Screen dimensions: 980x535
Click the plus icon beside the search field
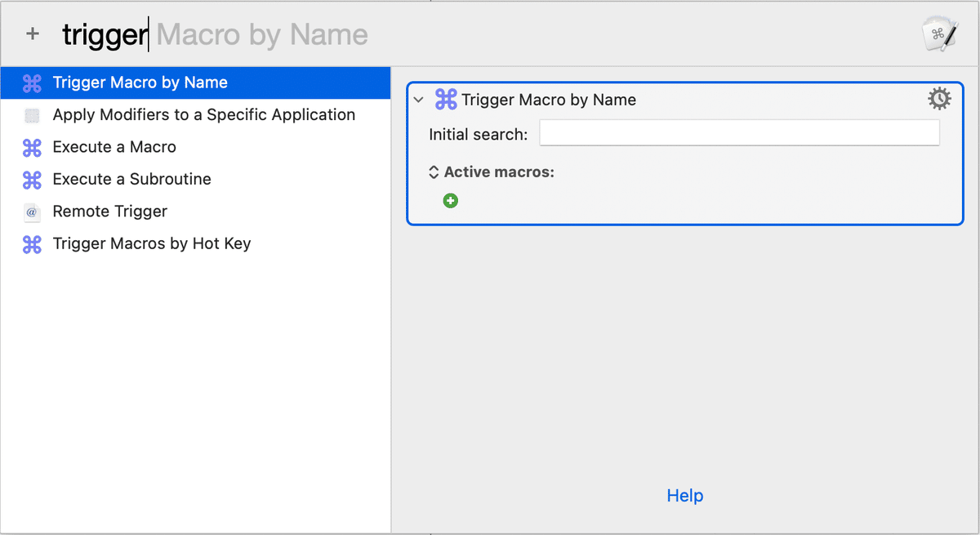point(33,33)
